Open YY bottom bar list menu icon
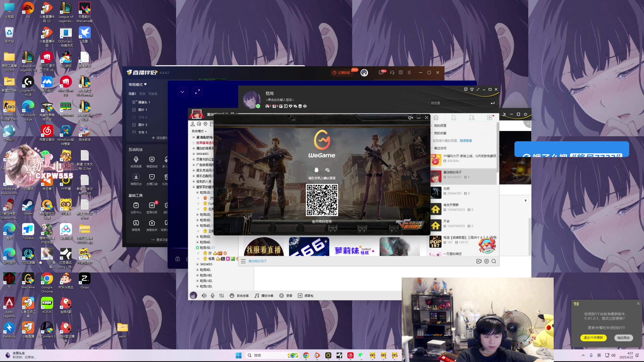The width and height of the screenshot is (644, 362). 243,261
